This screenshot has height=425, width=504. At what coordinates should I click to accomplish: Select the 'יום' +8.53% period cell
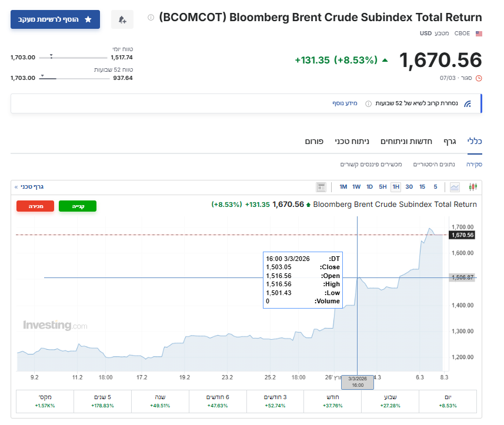click(448, 401)
